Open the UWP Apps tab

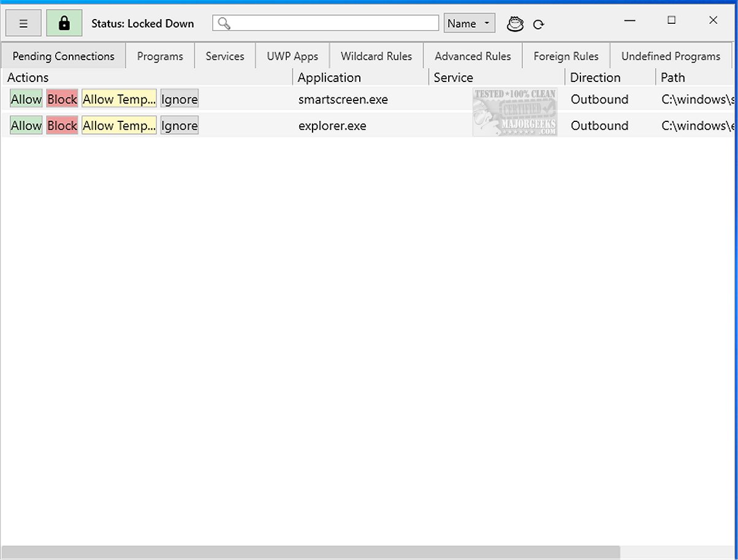point(292,56)
